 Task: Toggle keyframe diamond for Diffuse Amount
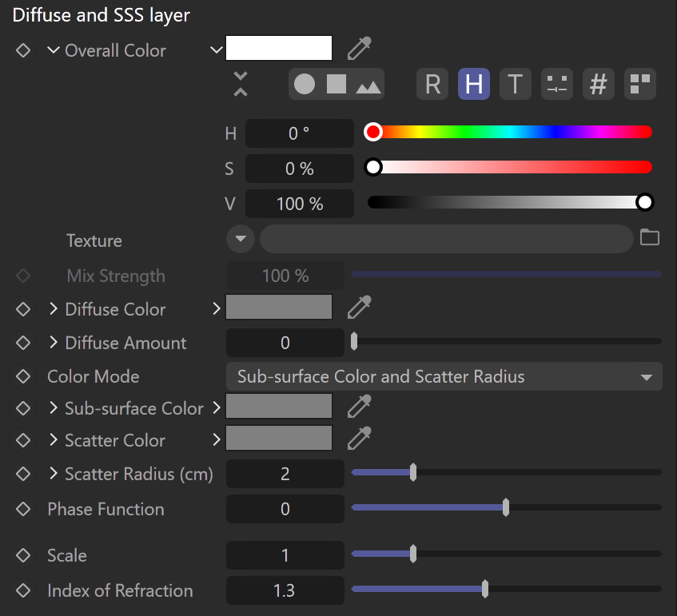coord(23,343)
